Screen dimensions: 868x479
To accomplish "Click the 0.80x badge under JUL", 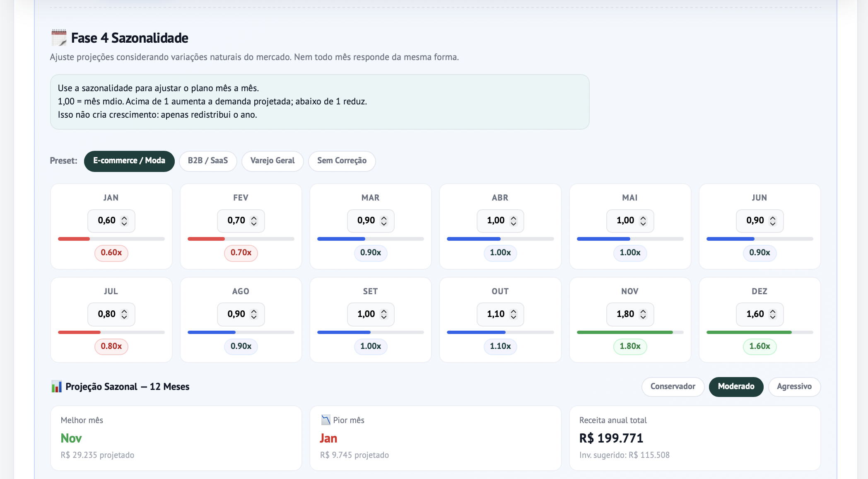I will (111, 346).
